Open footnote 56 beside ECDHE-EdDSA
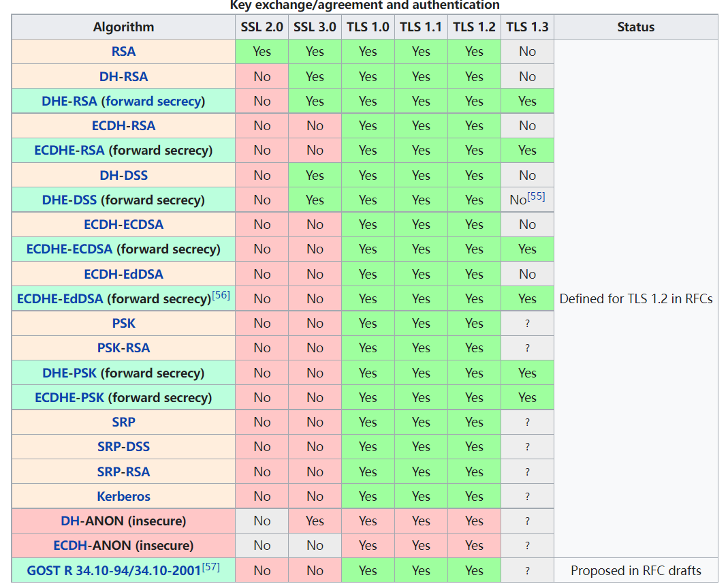The width and height of the screenshot is (728, 586). point(221,295)
